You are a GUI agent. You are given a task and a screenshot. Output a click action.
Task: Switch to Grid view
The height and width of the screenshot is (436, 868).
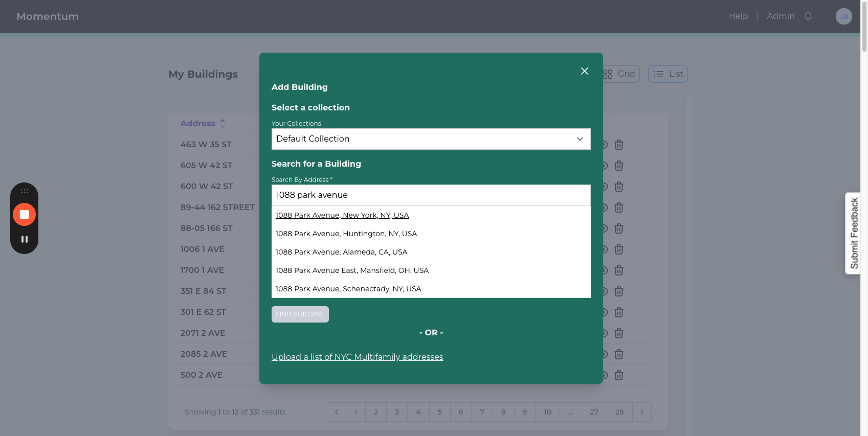[x=620, y=74]
